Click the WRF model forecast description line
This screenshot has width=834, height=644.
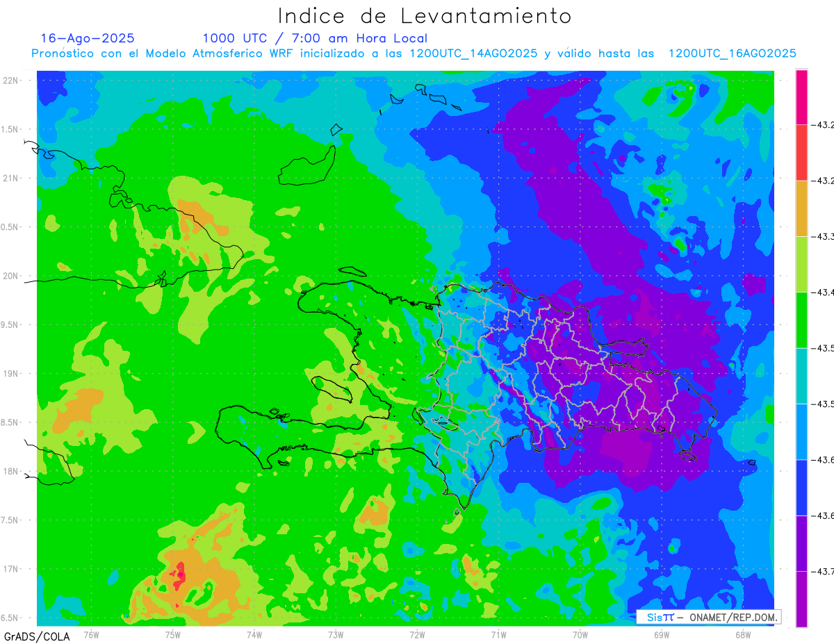(x=414, y=53)
